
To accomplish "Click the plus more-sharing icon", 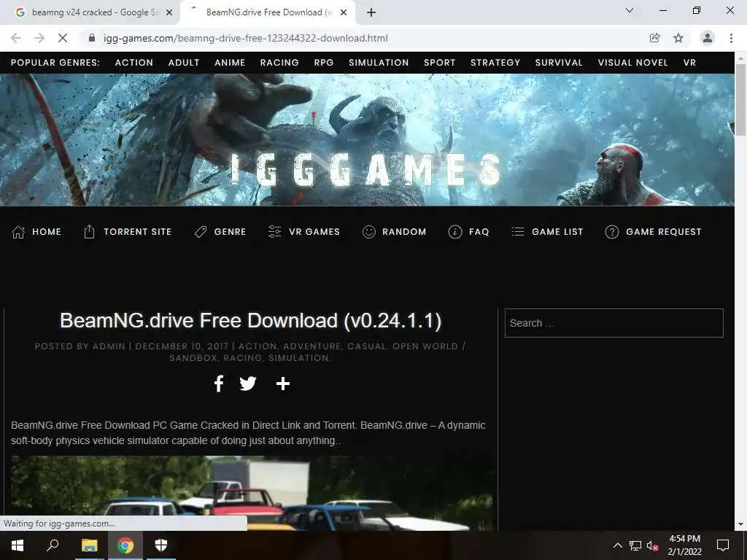I will pyautogui.click(x=283, y=384).
